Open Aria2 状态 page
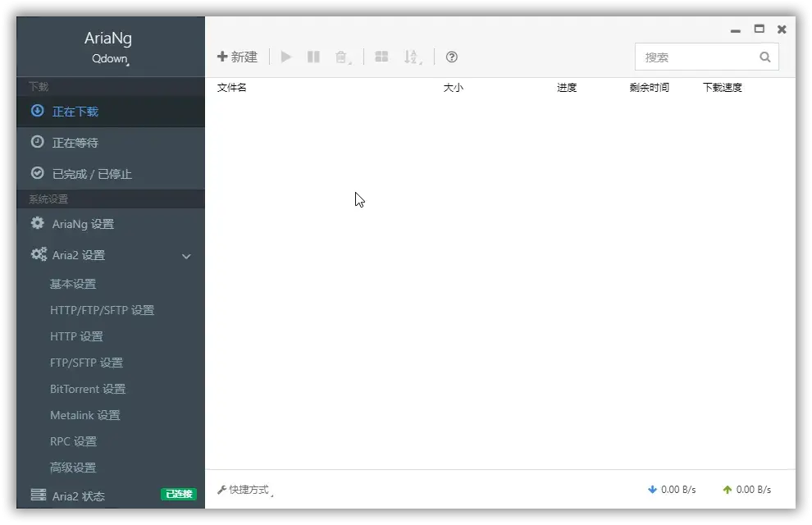The width and height of the screenshot is (812, 525). (111, 495)
